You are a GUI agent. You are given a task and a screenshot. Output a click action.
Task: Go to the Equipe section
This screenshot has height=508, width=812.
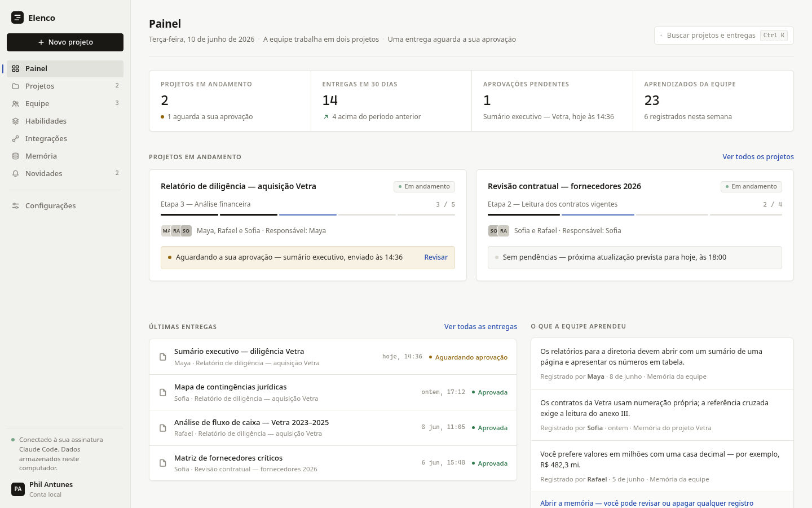[65, 104]
